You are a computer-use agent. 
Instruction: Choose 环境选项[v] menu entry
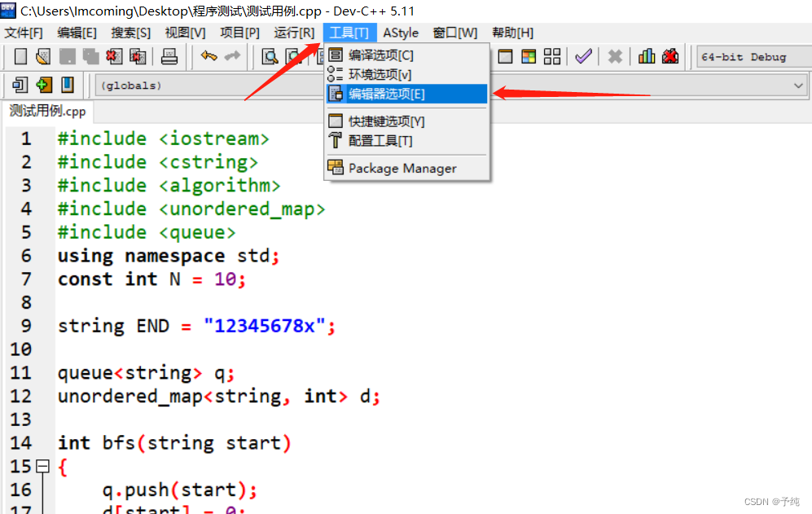[x=407, y=74]
